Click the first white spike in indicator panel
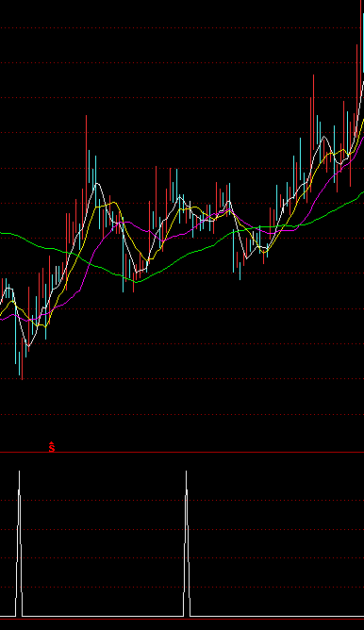The height and width of the screenshot is (630, 364). [19, 543]
